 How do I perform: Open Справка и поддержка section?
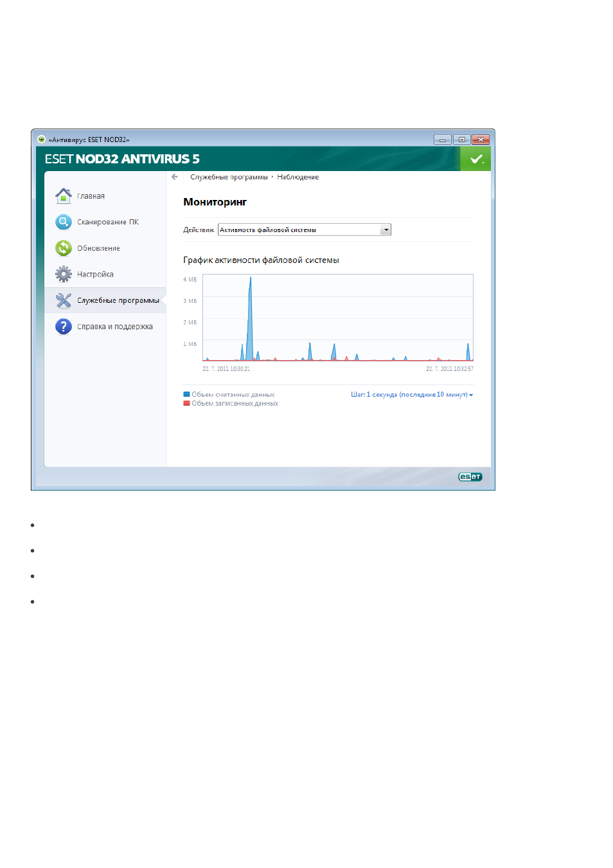pyautogui.click(x=115, y=327)
